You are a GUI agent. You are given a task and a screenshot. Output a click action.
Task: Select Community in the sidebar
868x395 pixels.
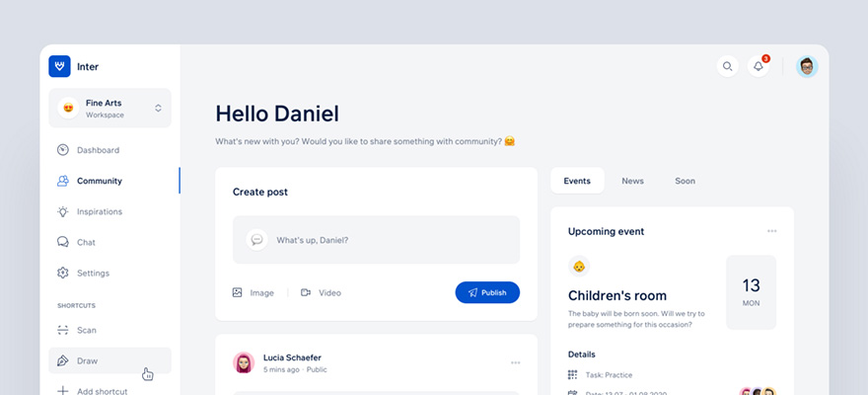(x=99, y=181)
